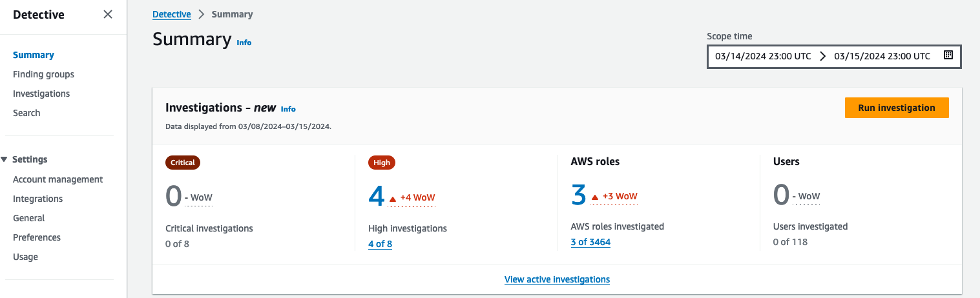Click the red +4 WoW trend indicator
The height and width of the screenshot is (298, 980).
coord(412,197)
